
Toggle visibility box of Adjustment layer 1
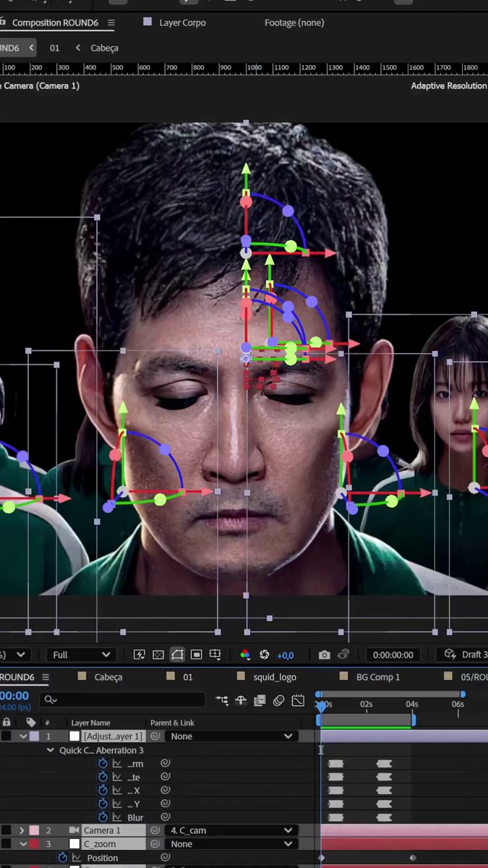[x=7, y=736]
